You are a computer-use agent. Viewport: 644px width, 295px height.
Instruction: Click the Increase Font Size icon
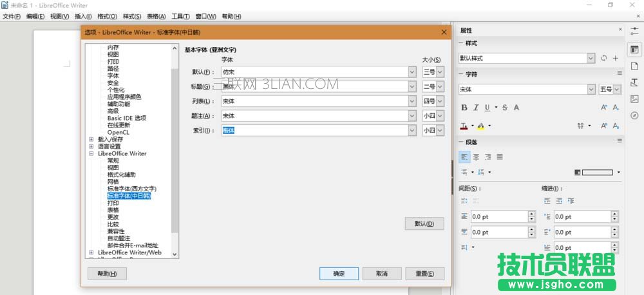coord(604,108)
